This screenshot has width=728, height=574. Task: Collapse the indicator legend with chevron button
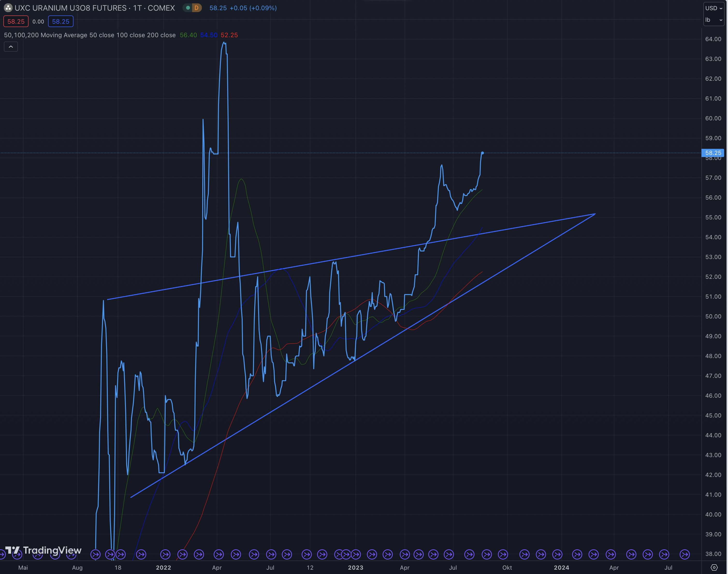click(x=11, y=47)
